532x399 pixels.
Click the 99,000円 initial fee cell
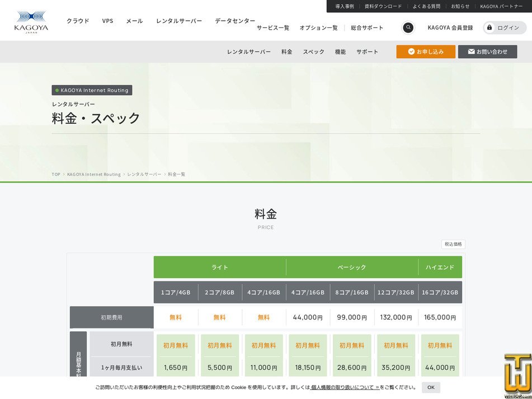click(x=352, y=317)
